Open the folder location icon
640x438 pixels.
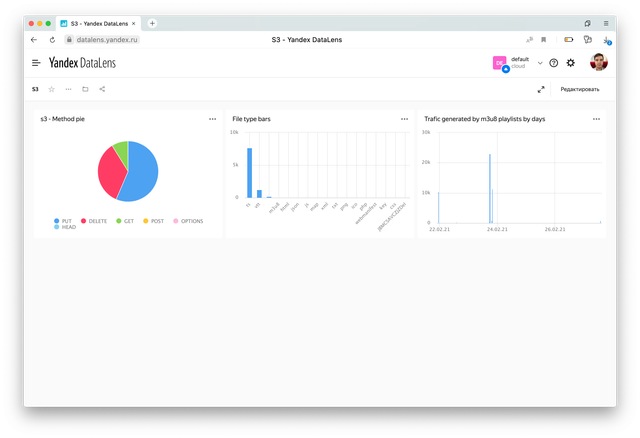pyautogui.click(x=85, y=89)
